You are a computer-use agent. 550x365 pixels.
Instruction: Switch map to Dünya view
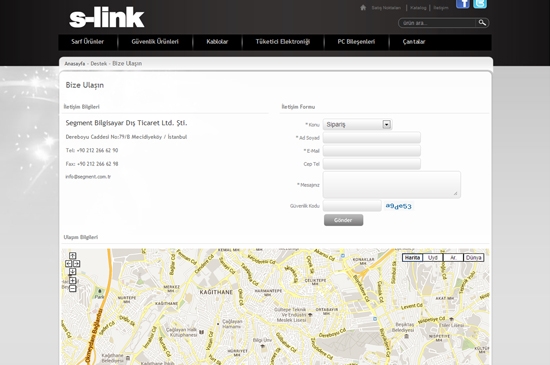(x=474, y=258)
